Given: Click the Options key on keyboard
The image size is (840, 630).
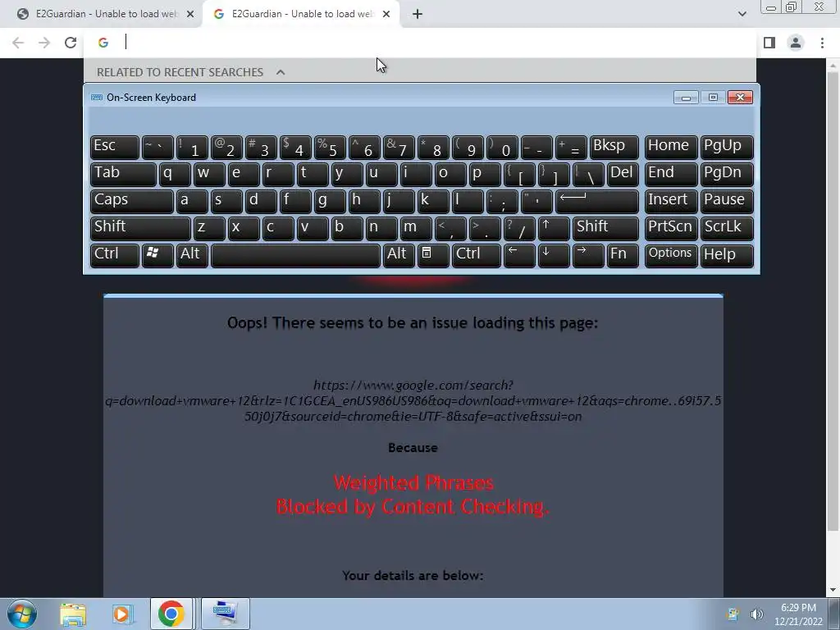Looking at the screenshot, I should coord(671,254).
